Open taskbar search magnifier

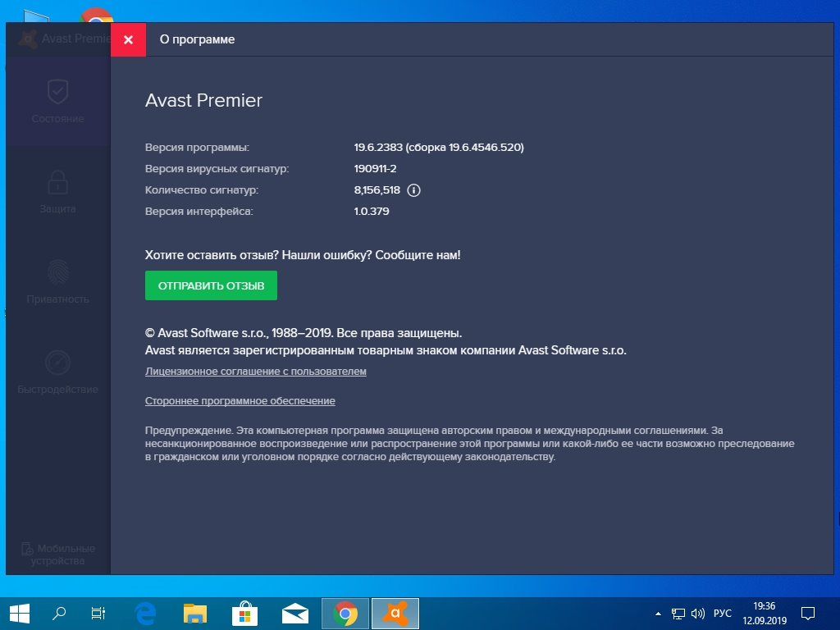(59, 614)
